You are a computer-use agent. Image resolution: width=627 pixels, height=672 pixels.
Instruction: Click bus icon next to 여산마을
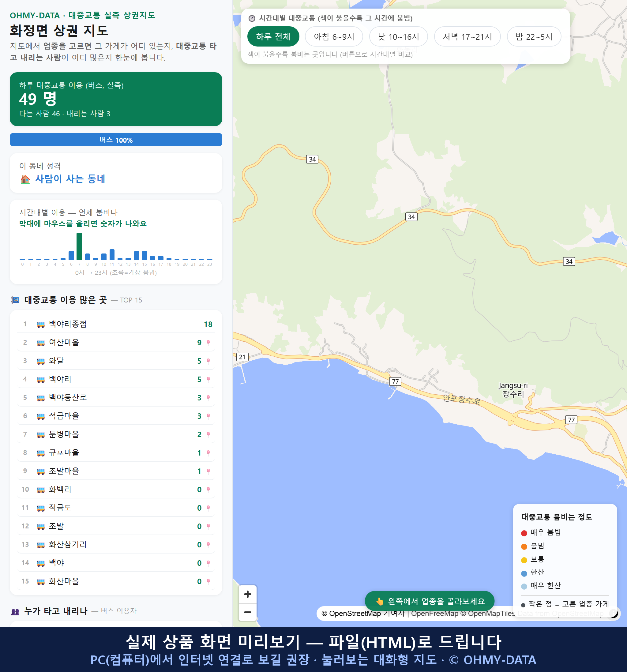[40, 343]
